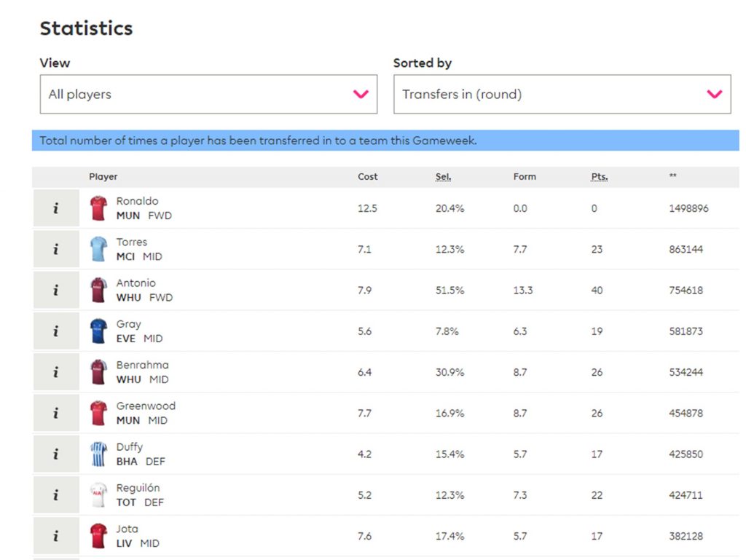The image size is (746, 560).
Task: Click Duffy's striped Brighton shirt
Action: point(98,454)
